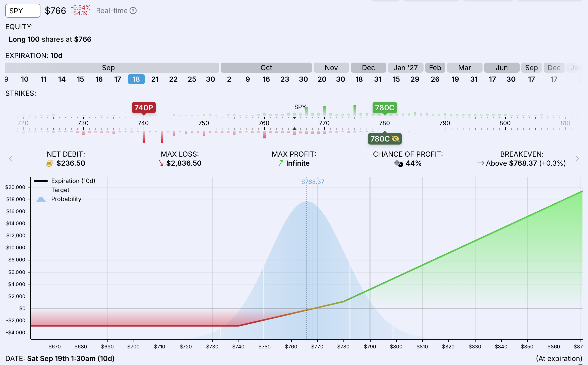Viewport: 588px width, 365px height.
Task: Click the 'Above $768.37 (+0.3%)' breakeven text
Action: click(526, 163)
